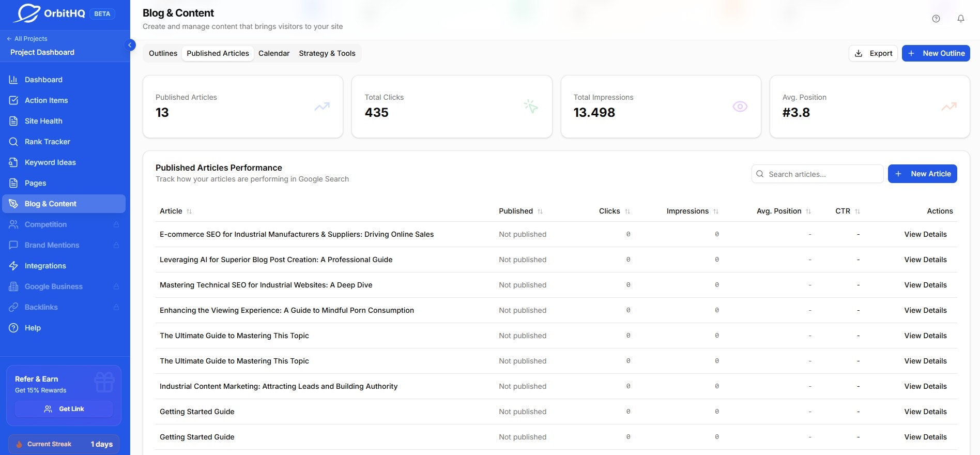Click article 'Mastering Technical SEO for Industrial Websites'
The image size is (980, 455).
266,285
